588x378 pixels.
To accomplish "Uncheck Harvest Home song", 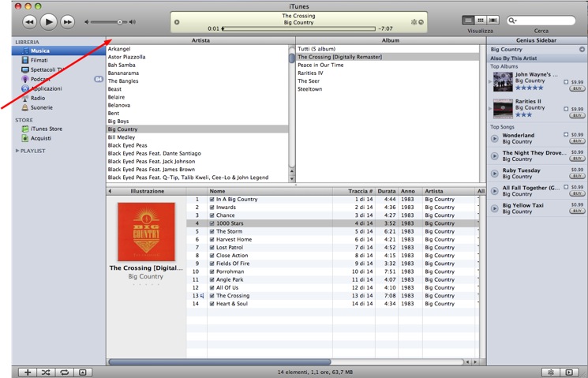I will click(212, 240).
